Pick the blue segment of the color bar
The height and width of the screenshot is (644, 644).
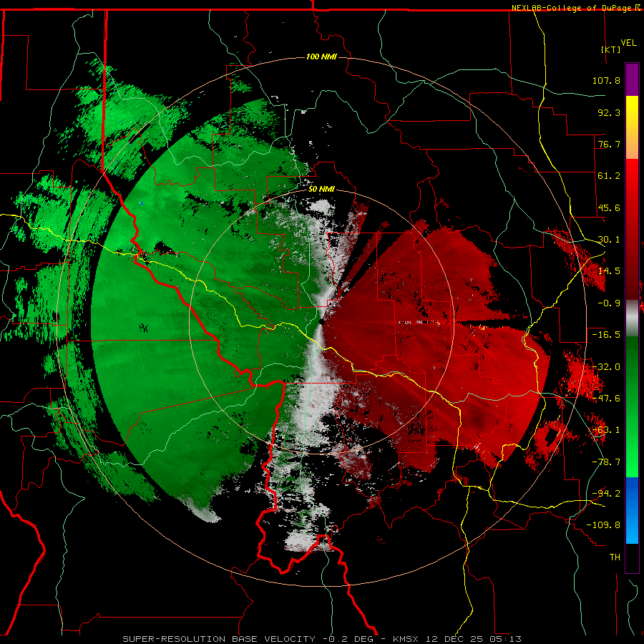[632, 510]
